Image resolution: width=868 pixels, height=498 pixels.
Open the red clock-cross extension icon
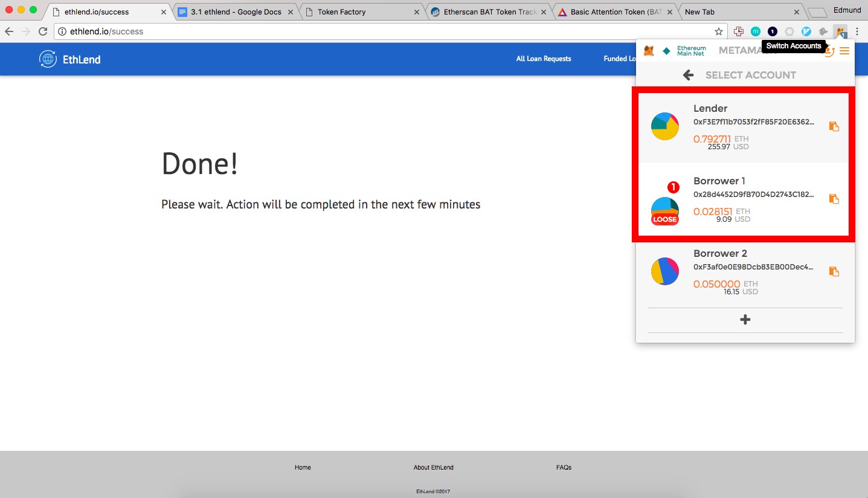click(x=738, y=31)
